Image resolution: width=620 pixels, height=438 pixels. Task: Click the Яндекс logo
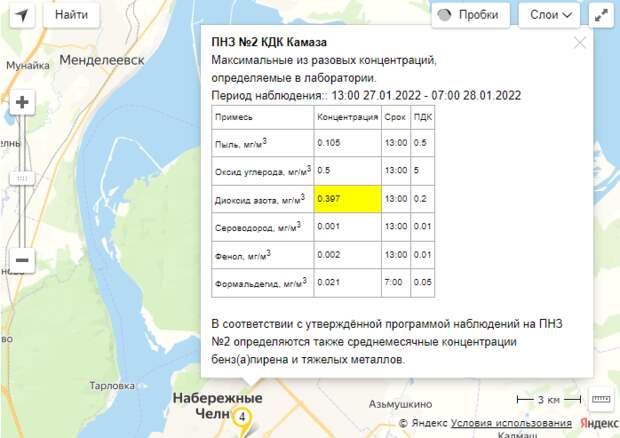click(x=599, y=423)
